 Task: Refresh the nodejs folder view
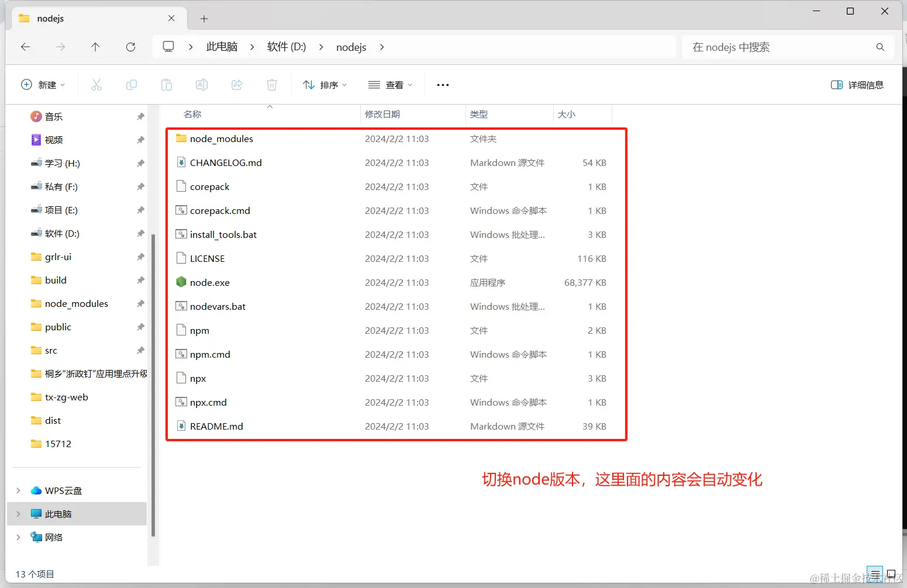coord(130,47)
